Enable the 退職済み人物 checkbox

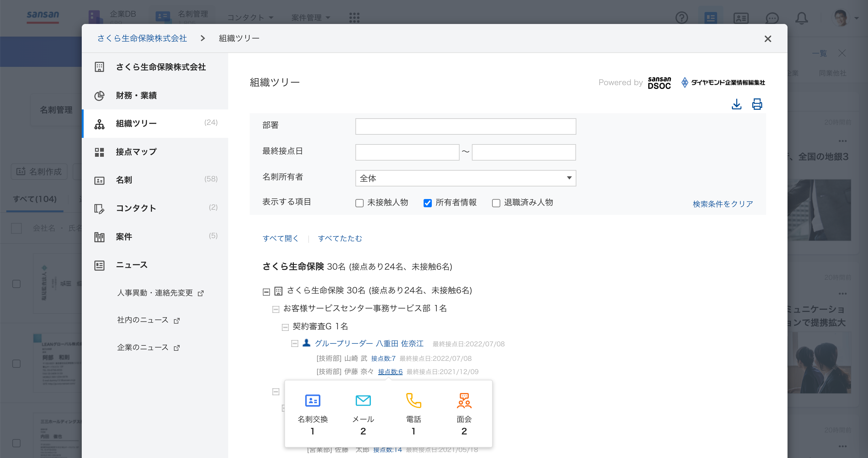pyautogui.click(x=495, y=203)
